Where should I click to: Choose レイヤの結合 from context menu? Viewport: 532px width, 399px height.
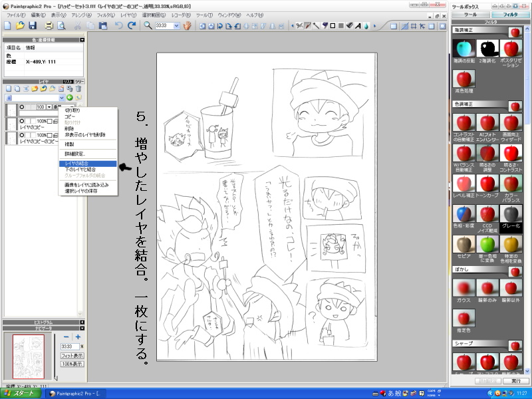click(88, 164)
